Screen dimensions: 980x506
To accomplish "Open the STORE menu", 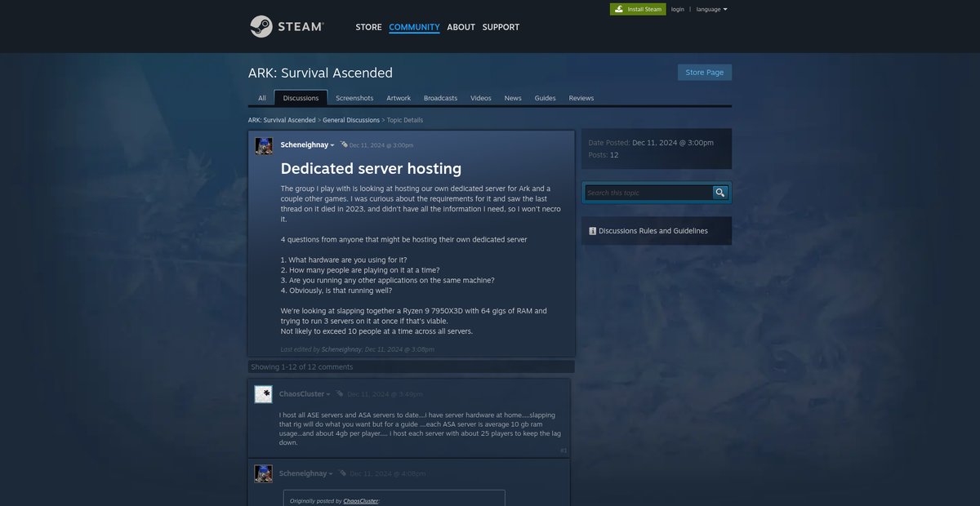I will [x=368, y=27].
